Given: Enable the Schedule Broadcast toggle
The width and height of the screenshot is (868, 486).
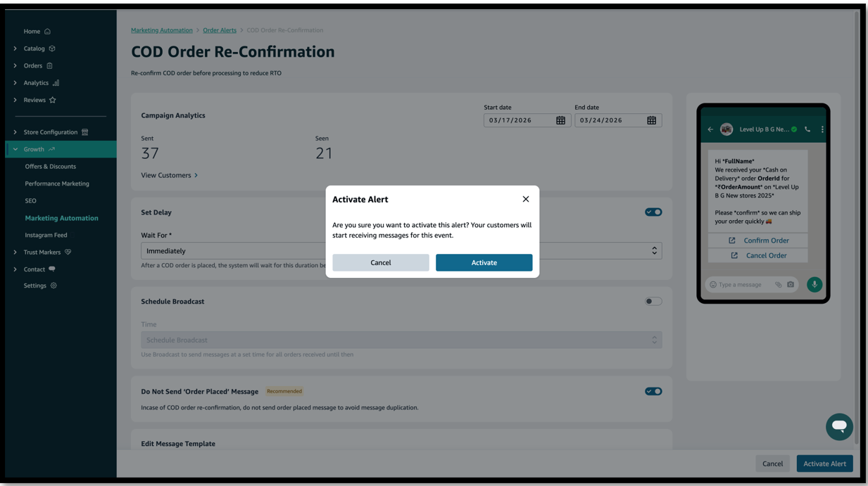Looking at the screenshot, I should [x=653, y=301].
